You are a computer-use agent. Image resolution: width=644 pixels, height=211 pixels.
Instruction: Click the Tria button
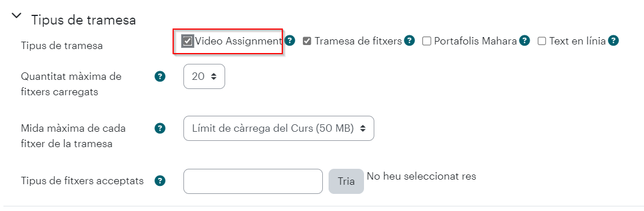(x=346, y=181)
